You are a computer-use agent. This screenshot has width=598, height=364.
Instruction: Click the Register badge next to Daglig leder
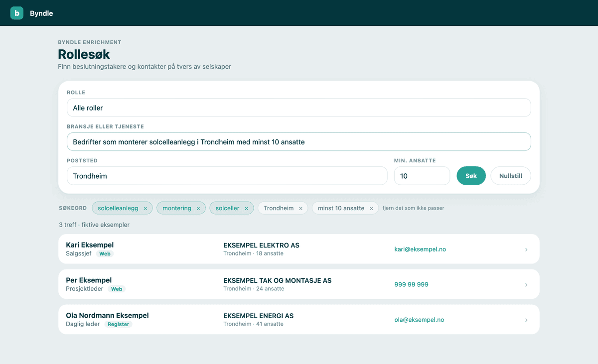coord(119,324)
